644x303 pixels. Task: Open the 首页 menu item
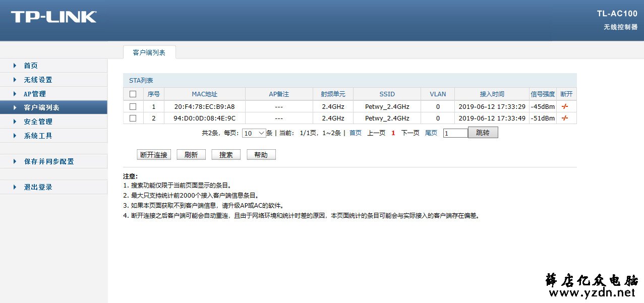[x=31, y=66]
